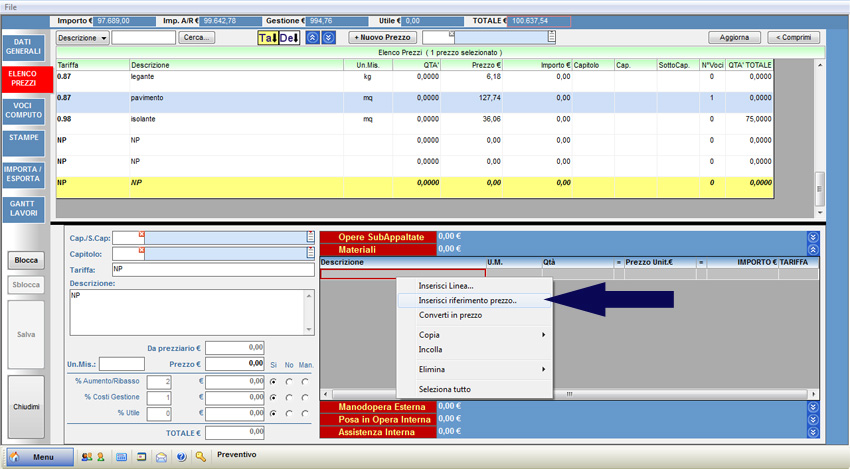Click the Aggiorna button
The image size is (850, 469).
point(734,38)
